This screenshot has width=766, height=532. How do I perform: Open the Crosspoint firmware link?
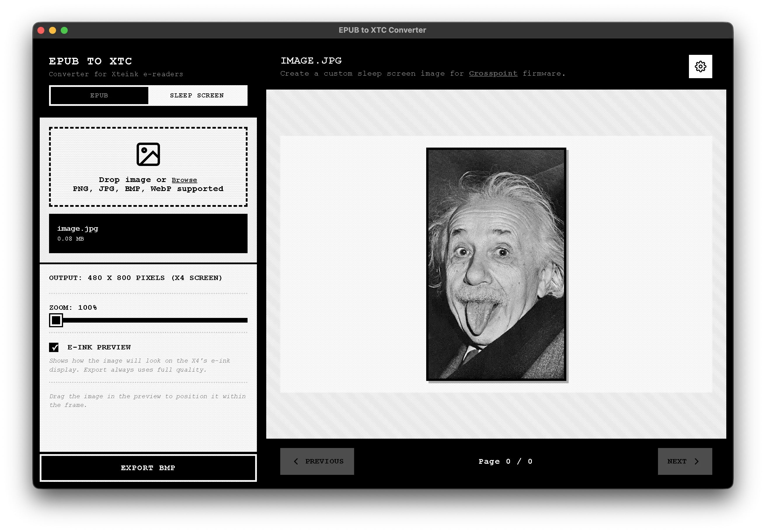(x=493, y=73)
